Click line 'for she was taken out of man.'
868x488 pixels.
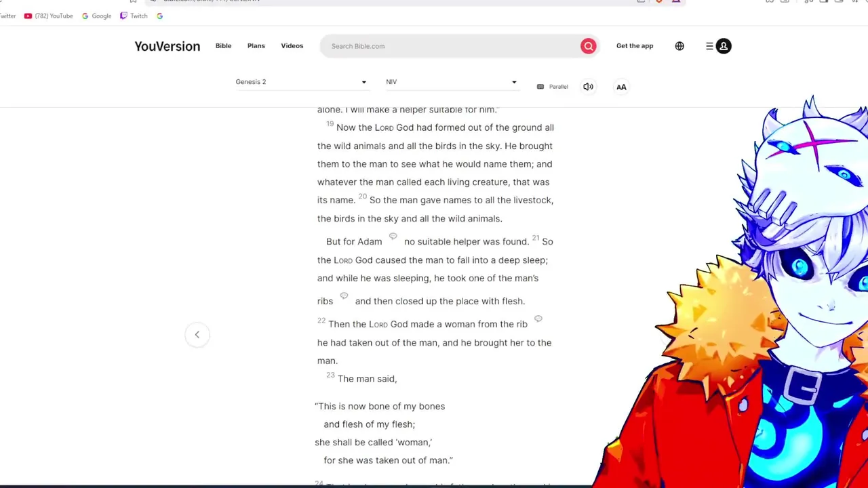pyautogui.click(x=388, y=460)
